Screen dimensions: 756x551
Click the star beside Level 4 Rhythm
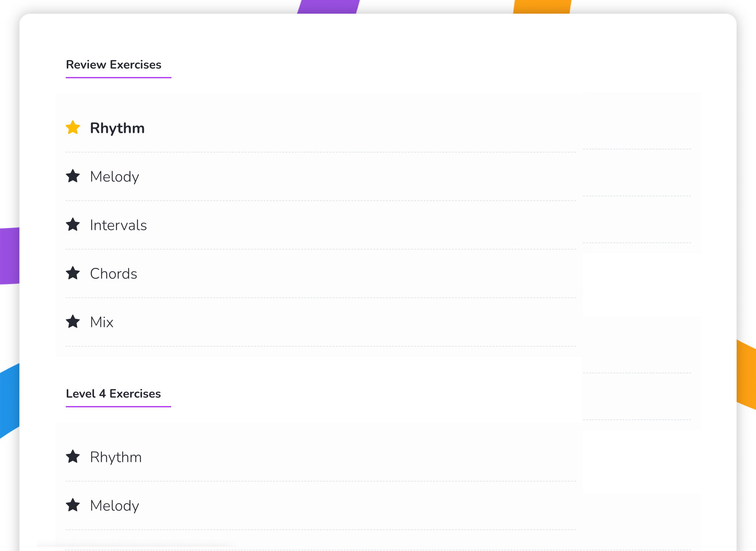pos(73,457)
